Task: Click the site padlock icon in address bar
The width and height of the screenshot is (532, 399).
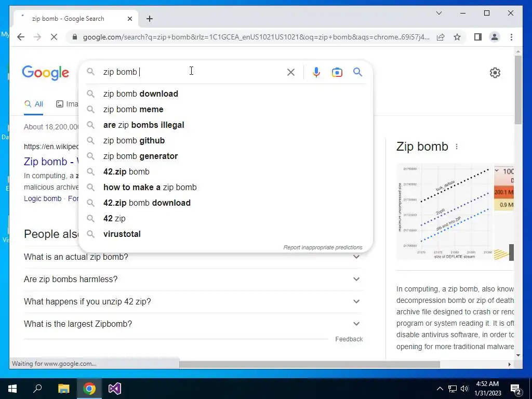Action: (75, 37)
